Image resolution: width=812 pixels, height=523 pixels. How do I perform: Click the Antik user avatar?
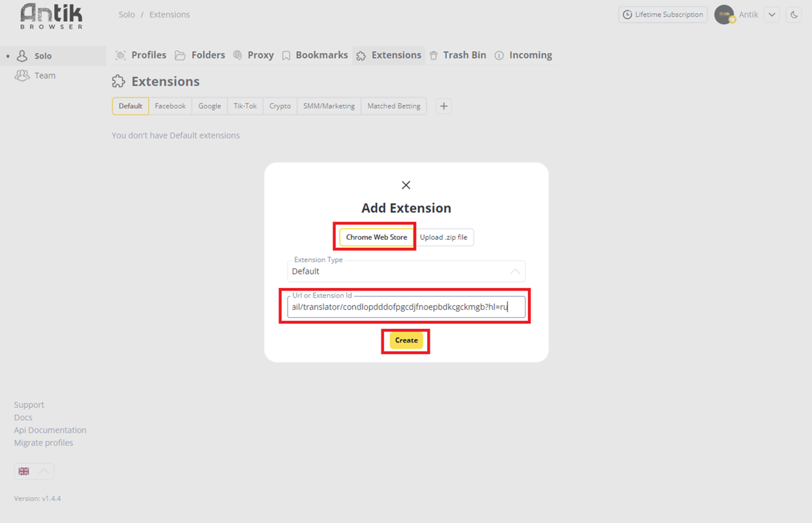click(725, 14)
